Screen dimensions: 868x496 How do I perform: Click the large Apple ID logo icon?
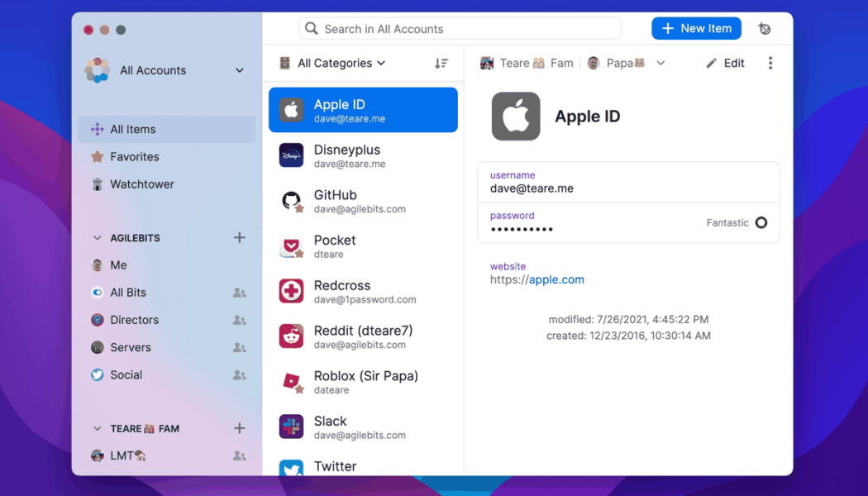tap(516, 117)
